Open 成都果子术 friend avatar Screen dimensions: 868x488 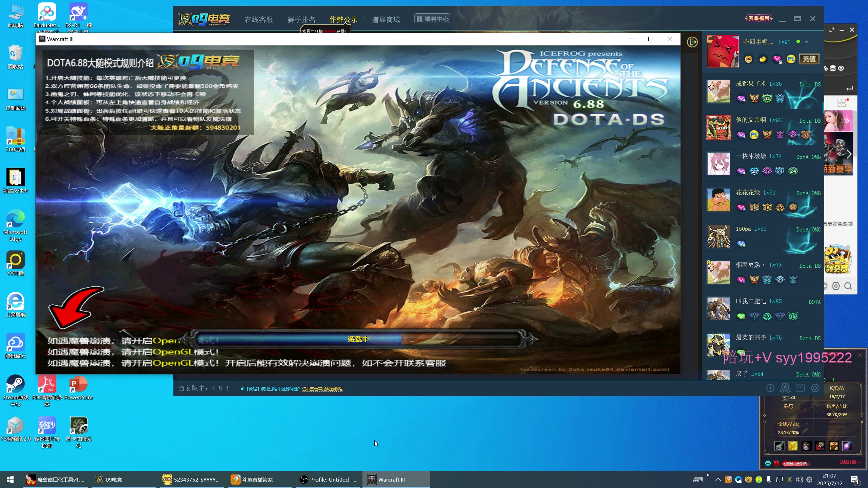click(718, 91)
